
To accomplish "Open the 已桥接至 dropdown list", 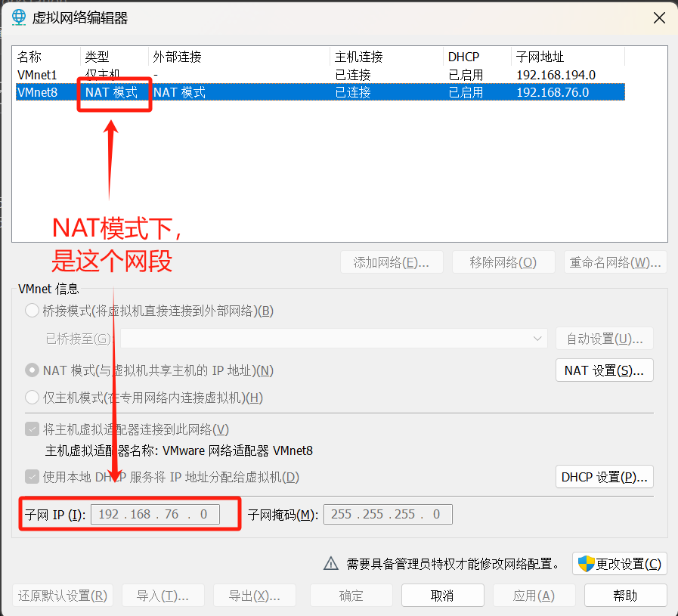I will point(334,339).
